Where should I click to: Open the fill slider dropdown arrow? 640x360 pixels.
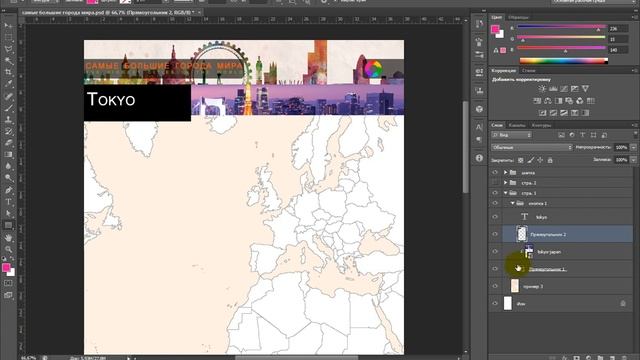[x=633, y=160]
